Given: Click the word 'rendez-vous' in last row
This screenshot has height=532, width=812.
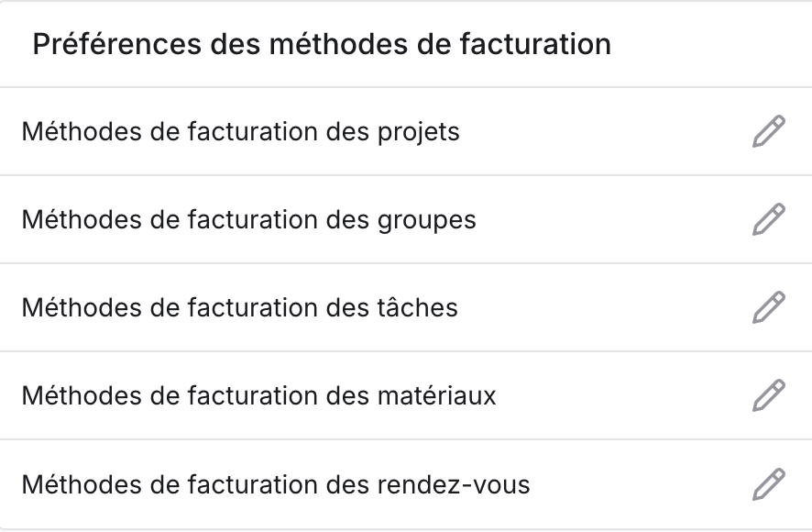Looking at the screenshot, I should (454, 485).
